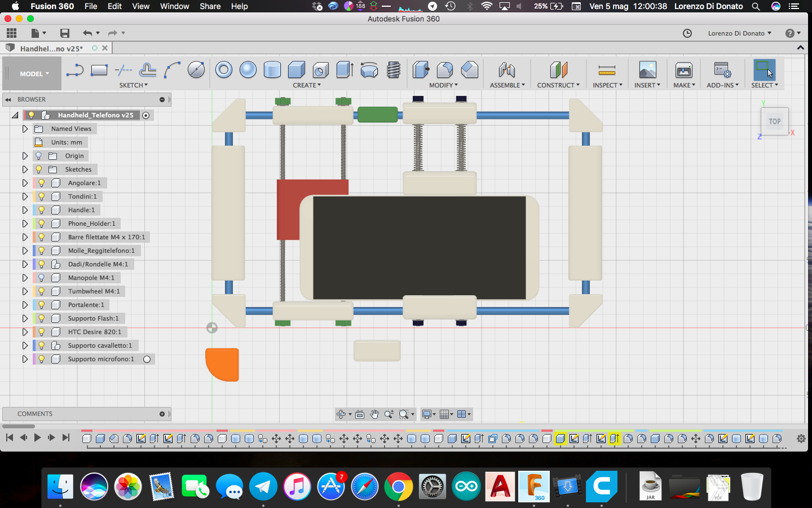
Task: Click the Pan hand tool in navigation bar
Action: (x=374, y=414)
